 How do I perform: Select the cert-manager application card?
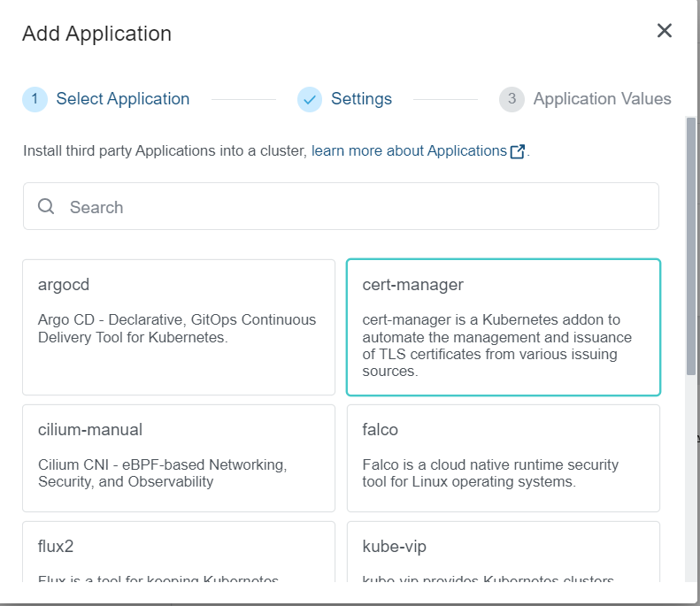point(504,327)
